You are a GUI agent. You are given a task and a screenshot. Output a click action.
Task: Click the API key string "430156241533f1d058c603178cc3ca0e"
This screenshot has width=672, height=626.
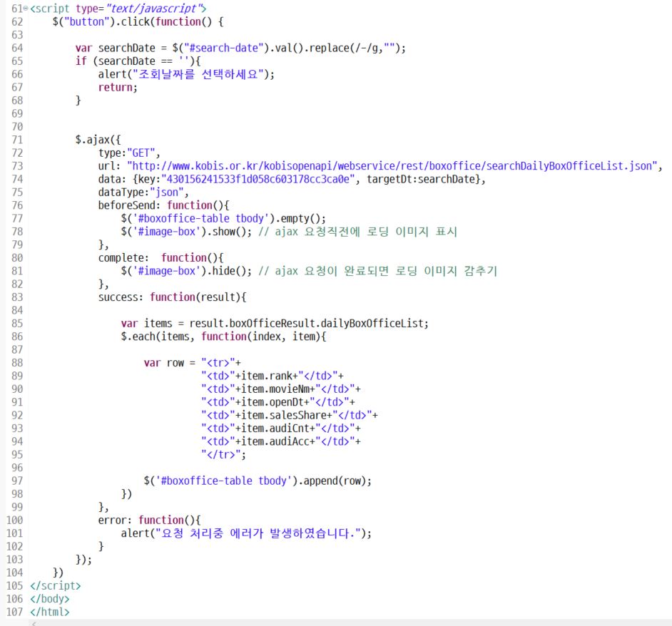pyautogui.click(x=258, y=179)
